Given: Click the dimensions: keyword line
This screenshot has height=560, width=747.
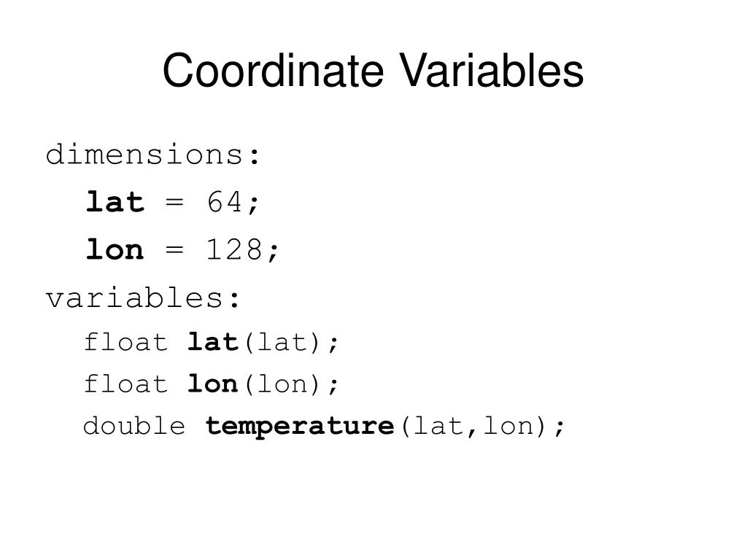Looking at the screenshot, I should click(153, 155).
